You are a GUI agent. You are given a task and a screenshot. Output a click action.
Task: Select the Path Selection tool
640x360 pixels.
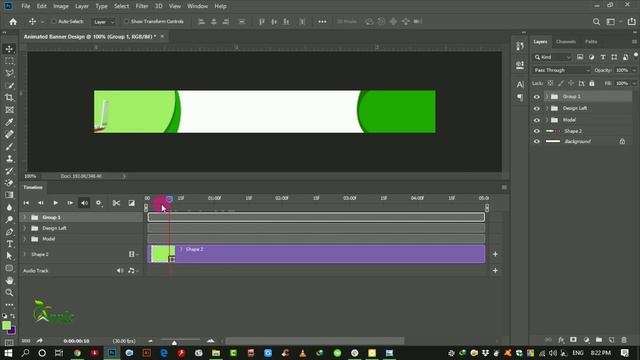tap(9, 256)
